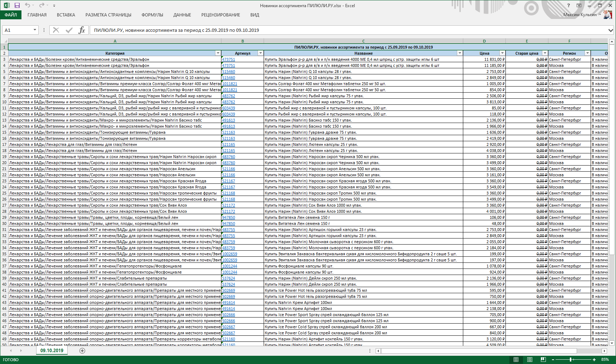Open the ФОРМУЛЫ ribbon tab
Image resolution: width=616 pixels, height=364 pixels.
coord(152,15)
